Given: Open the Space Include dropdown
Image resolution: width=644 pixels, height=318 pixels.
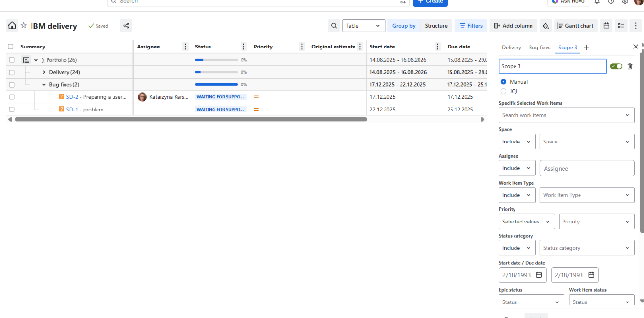Looking at the screenshot, I should tap(517, 142).
